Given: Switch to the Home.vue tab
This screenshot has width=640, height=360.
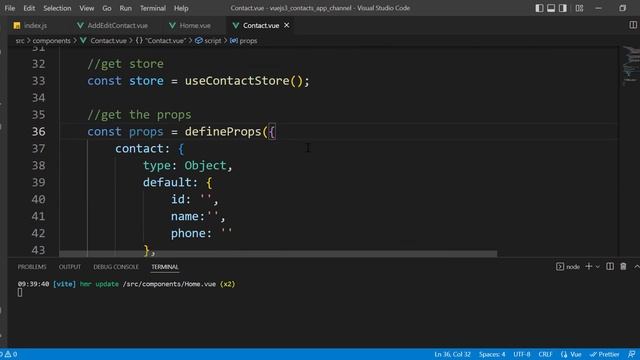Looking at the screenshot, I should pyautogui.click(x=195, y=25).
